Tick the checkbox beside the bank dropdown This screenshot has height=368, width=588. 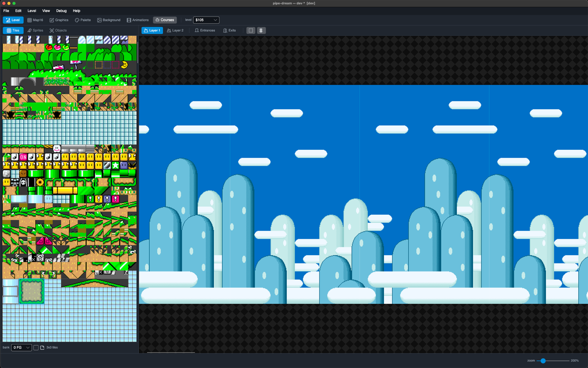click(x=36, y=348)
